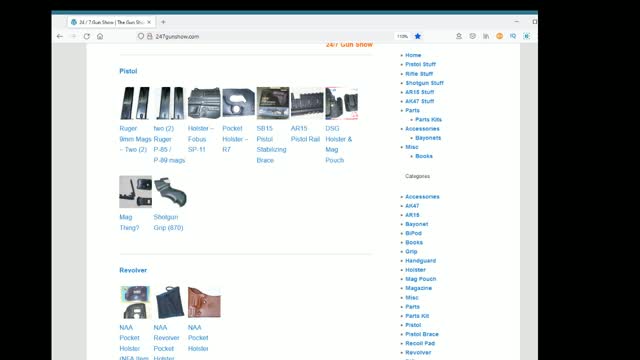The image size is (640, 360).
Task: Click the orange extension icon
Action: click(499, 36)
